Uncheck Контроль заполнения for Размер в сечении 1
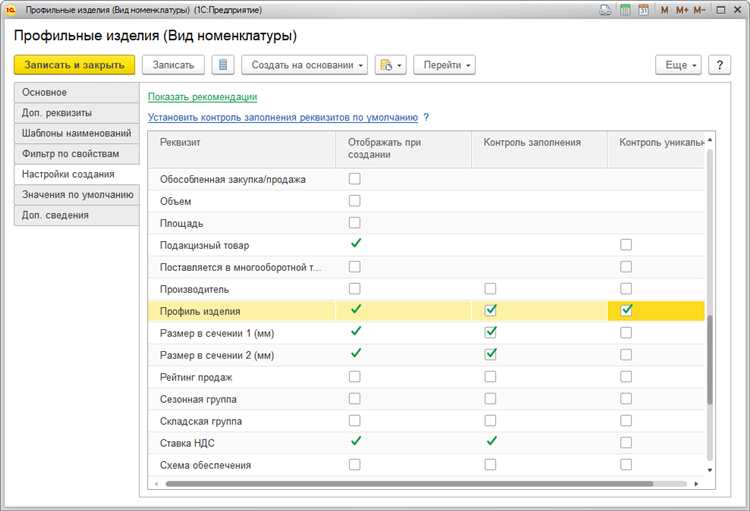Screen dimensions: 750x511 (x=491, y=332)
